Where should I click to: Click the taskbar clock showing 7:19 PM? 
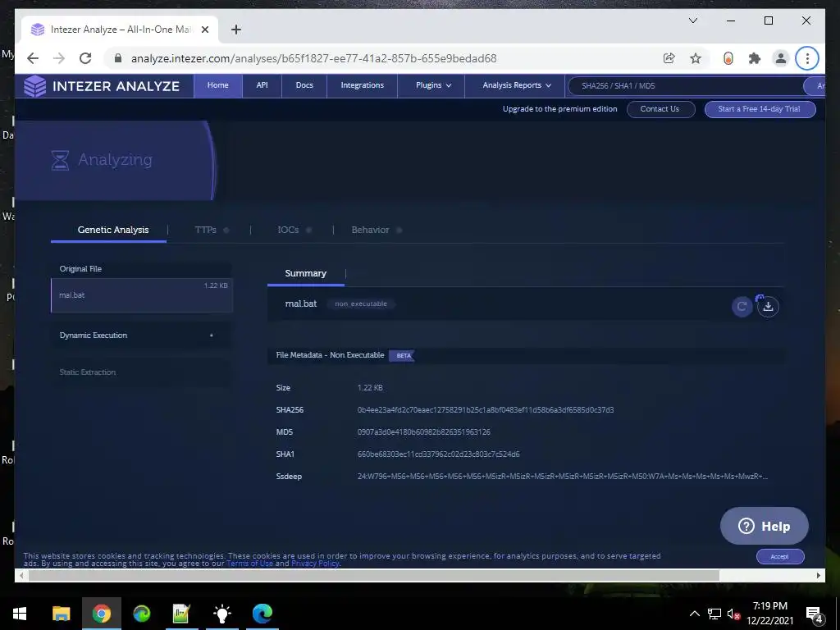tap(769, 614)
